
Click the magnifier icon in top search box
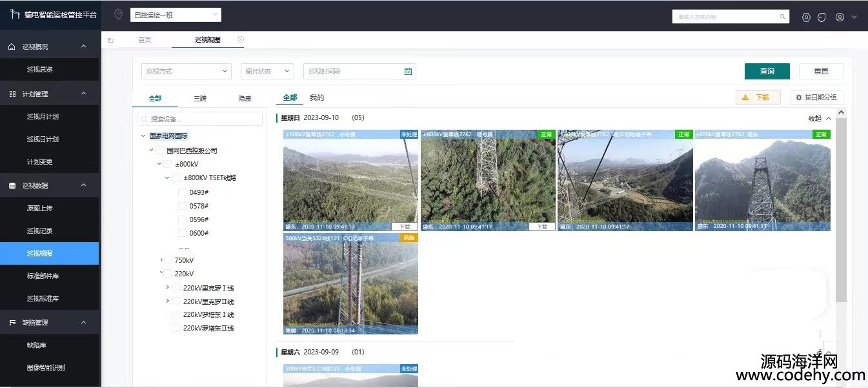(783, 17)
